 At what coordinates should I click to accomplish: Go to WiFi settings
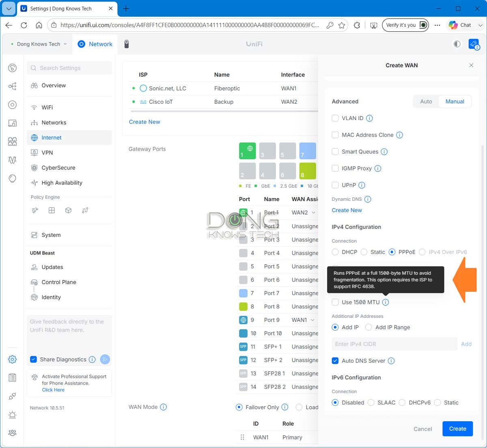coord(69,108)
